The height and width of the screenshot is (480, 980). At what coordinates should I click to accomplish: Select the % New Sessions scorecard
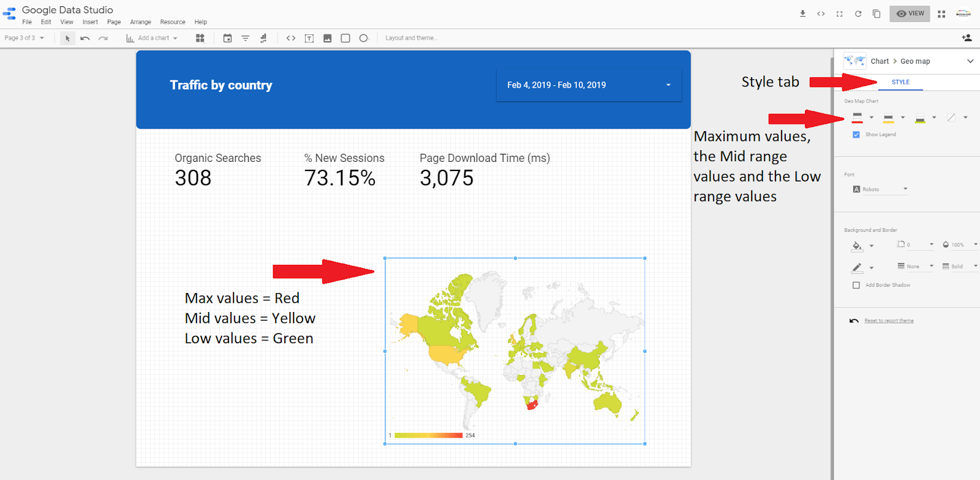click(344, 170)
